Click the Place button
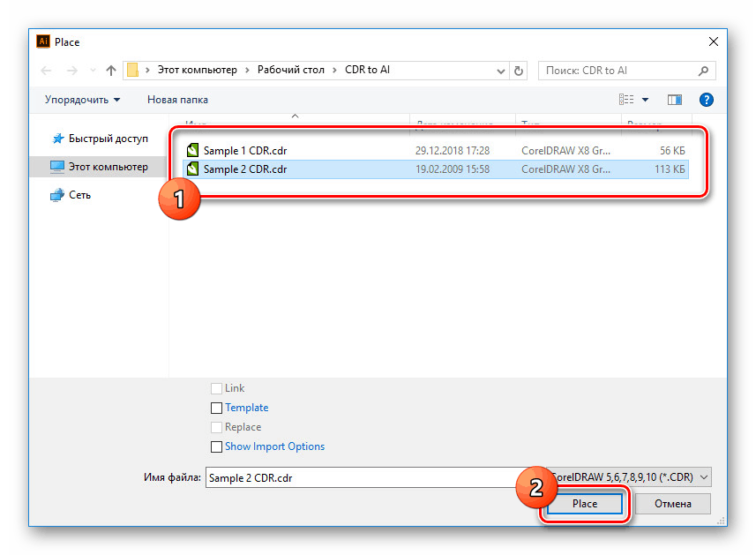756x555 pixels. point(584,504)
